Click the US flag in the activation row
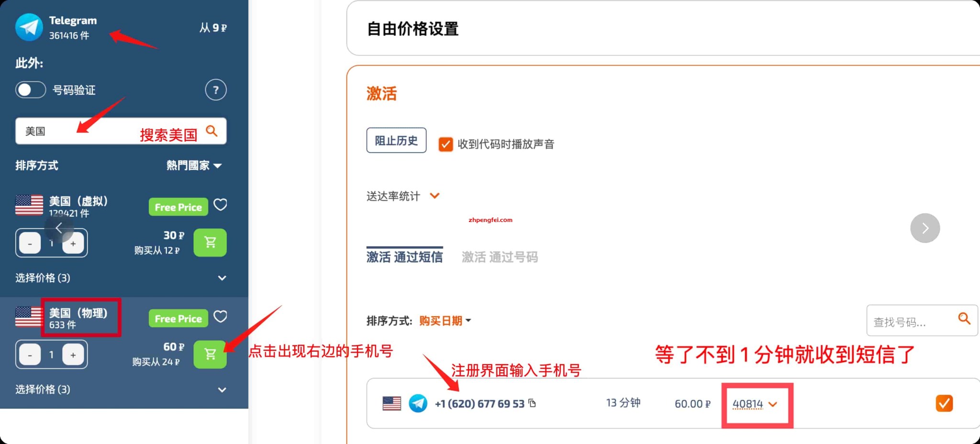 [392, 403]
